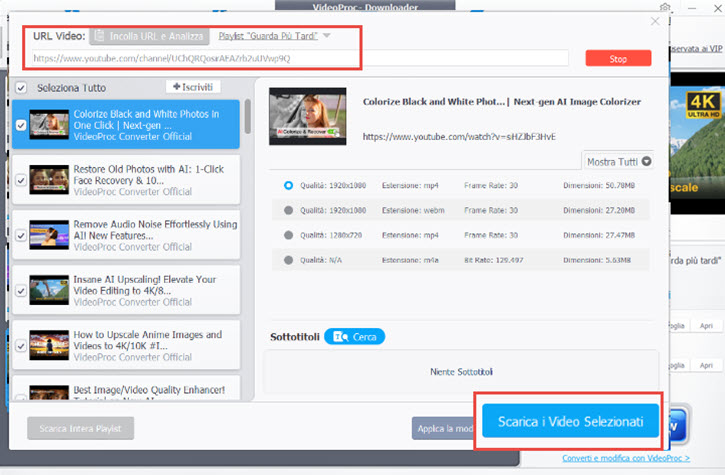Click the Sottotitoli heading
This screenshot has width=725, height=475.
[295, 337]
